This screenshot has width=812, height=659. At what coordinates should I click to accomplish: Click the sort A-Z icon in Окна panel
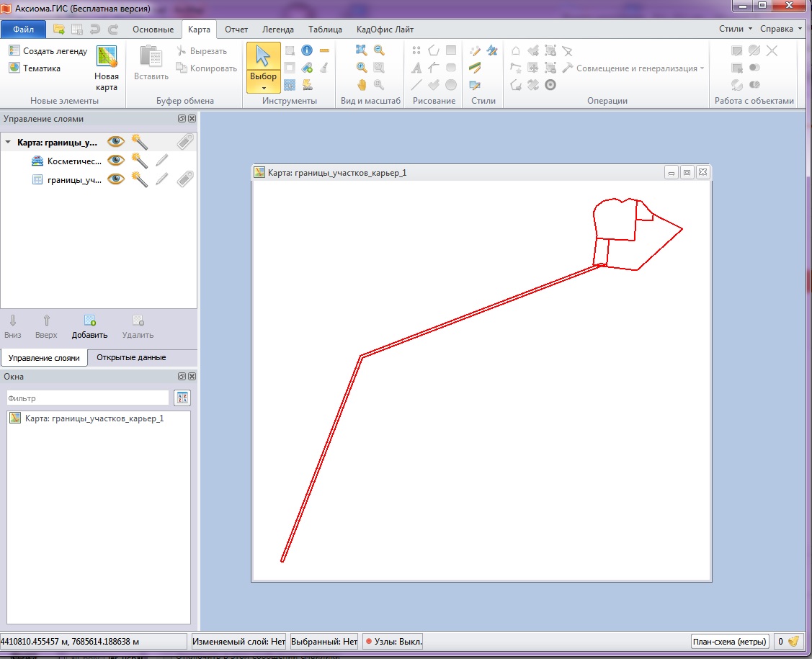(182, 398)
